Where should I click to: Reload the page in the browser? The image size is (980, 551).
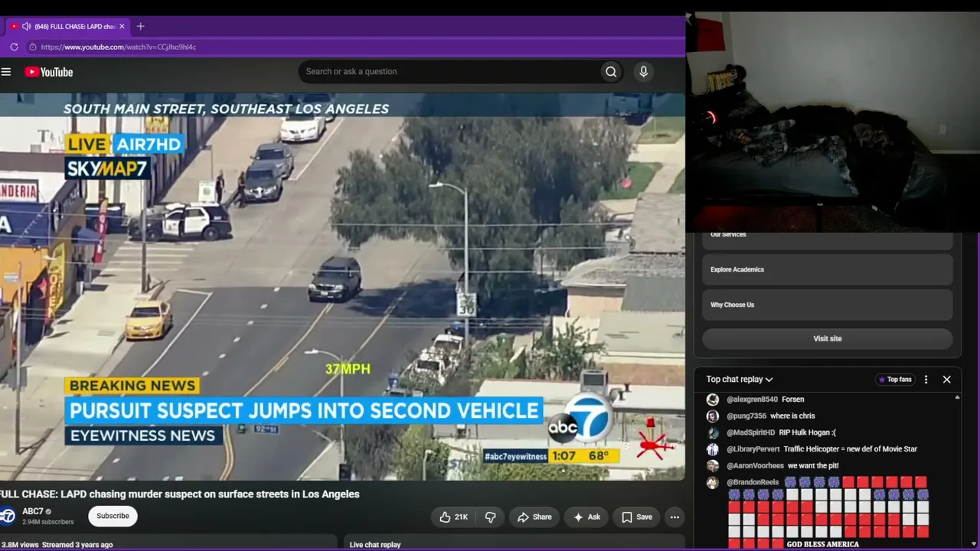14,47
